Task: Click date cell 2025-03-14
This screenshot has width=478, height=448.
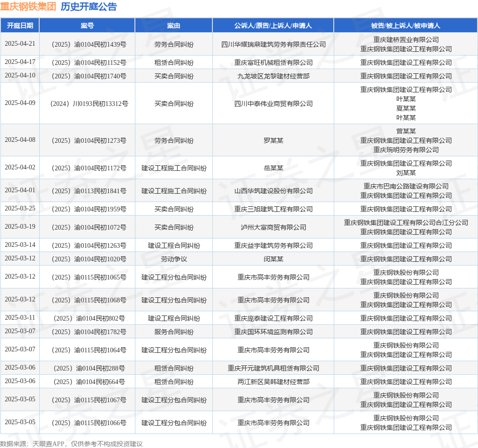Action: pyautogui.click(x=20, y=245)
